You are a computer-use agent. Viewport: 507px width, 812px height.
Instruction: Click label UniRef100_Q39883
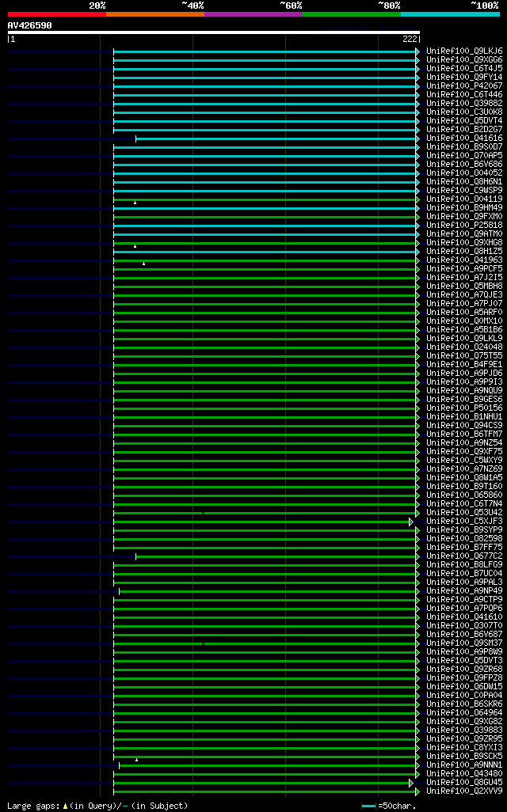pos(464,730)
